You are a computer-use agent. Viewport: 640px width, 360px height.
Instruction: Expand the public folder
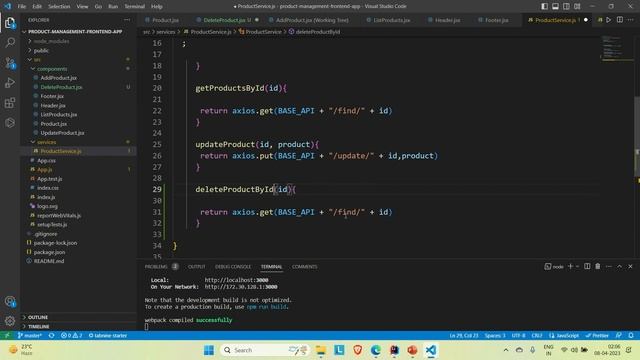pyautogui.click(x=41, y=51)
